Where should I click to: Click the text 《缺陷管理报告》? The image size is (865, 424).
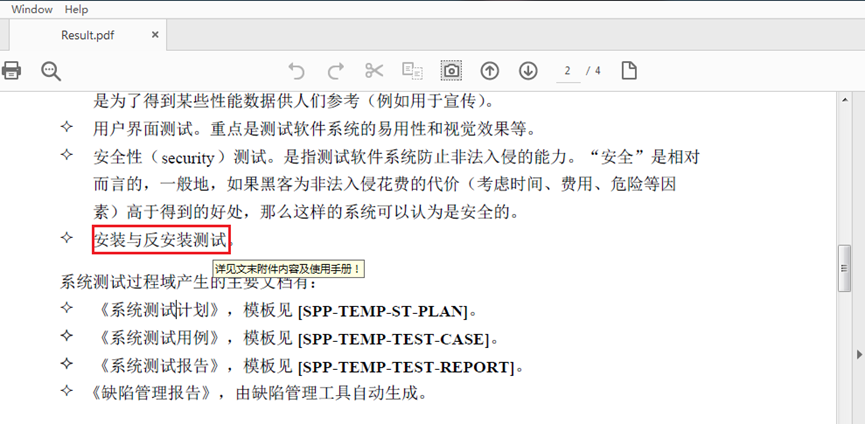pos(151,393)
